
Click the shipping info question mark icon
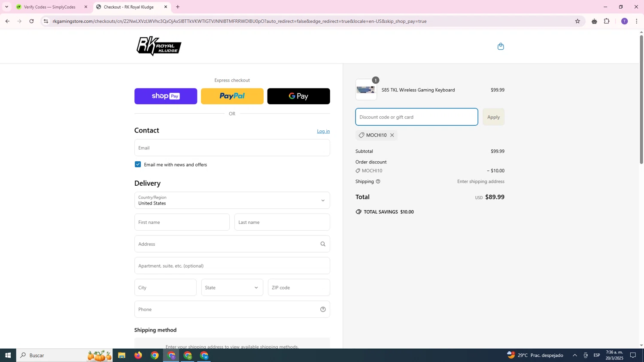click(x=378, y=181)
